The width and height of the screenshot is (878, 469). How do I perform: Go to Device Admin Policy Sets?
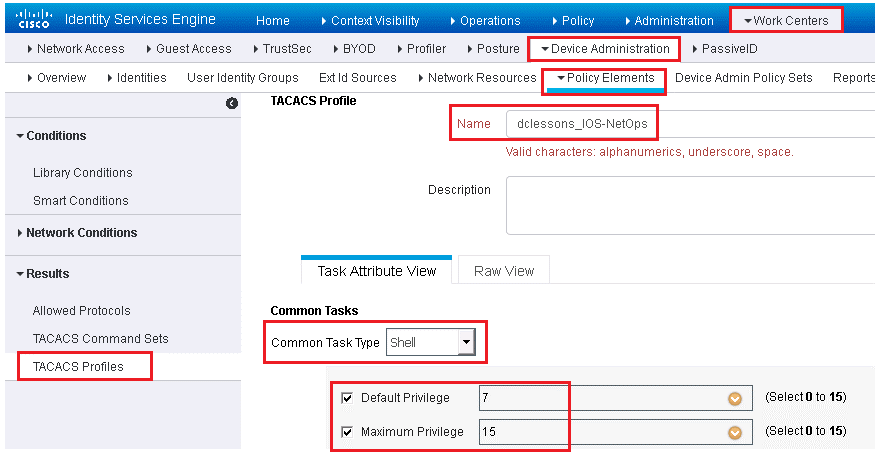coord(743,78)
